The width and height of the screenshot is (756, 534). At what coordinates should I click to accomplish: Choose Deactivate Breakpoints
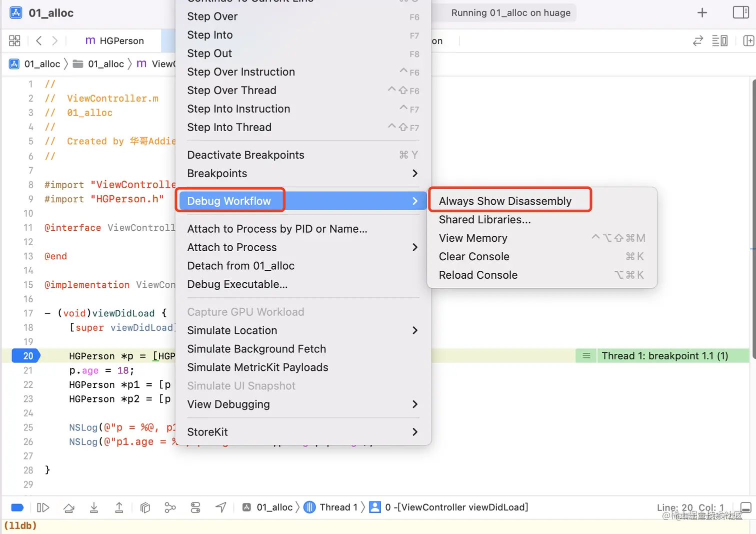303,155
